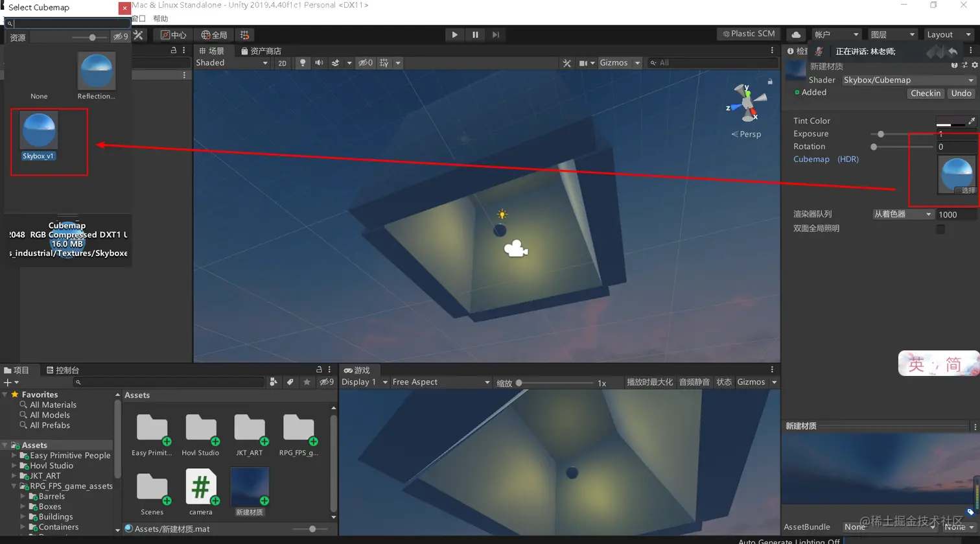This screenshot has height=544, width=980.
Task: Toggle the scene lighting bulb icon
Action: click(x=302, y=63)
